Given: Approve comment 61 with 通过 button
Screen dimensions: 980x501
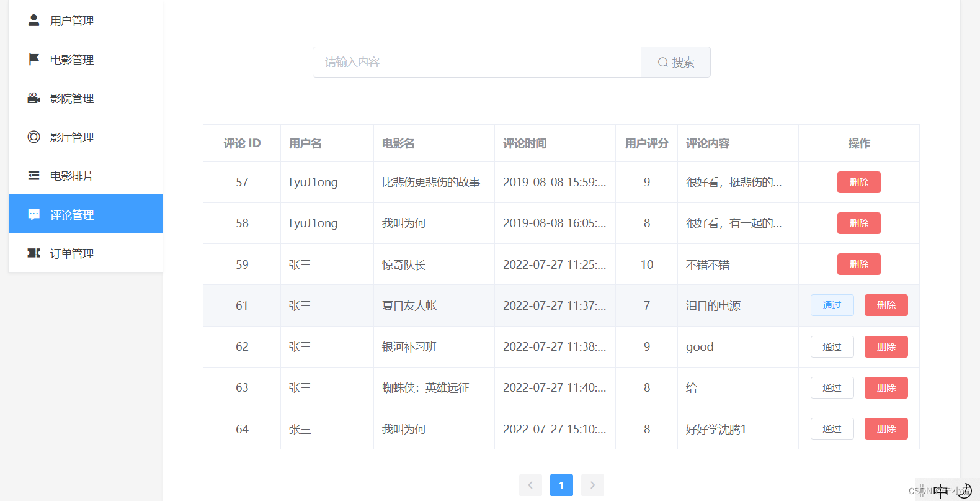Looking at the screenshot, I should coord(832,305).
